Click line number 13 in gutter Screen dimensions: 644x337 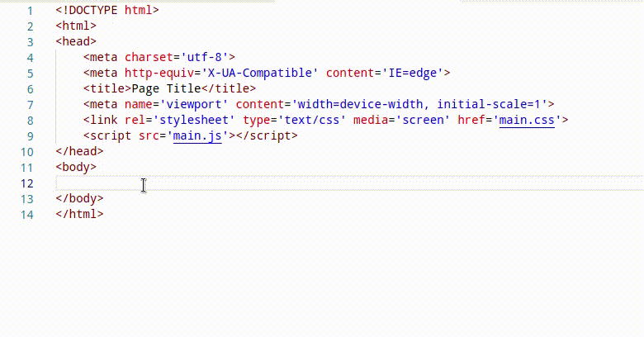(x=27, y=199)
